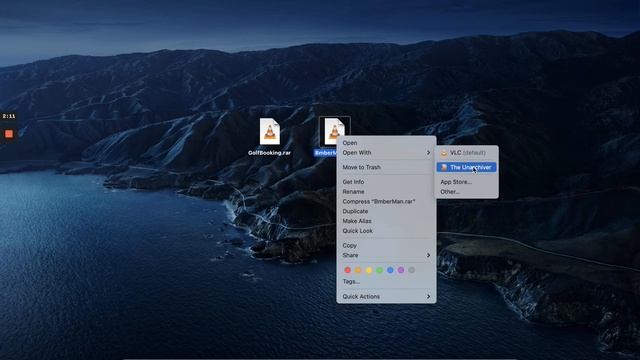
Task: Choose Quick Look
Action: [386, 231]
